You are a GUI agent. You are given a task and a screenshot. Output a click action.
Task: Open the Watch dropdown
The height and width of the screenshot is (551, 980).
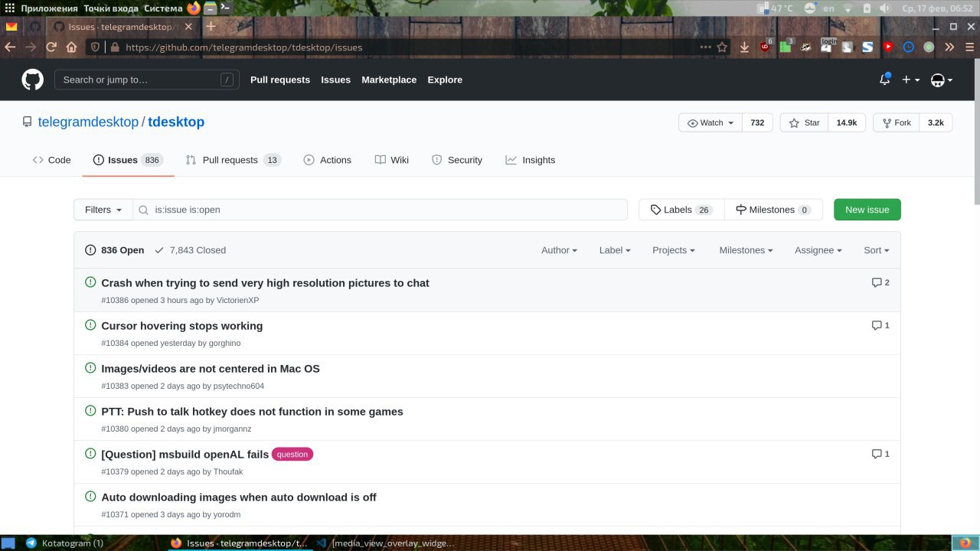[710, 122]
